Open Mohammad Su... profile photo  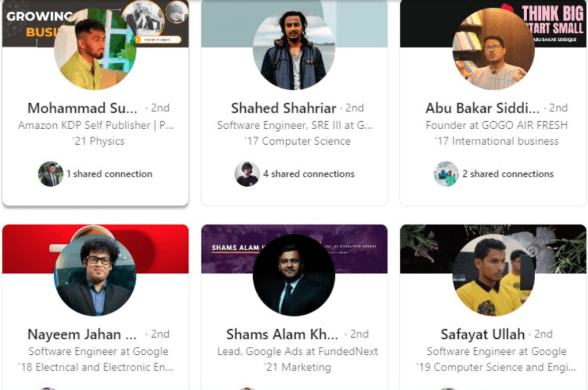(95, 49)
